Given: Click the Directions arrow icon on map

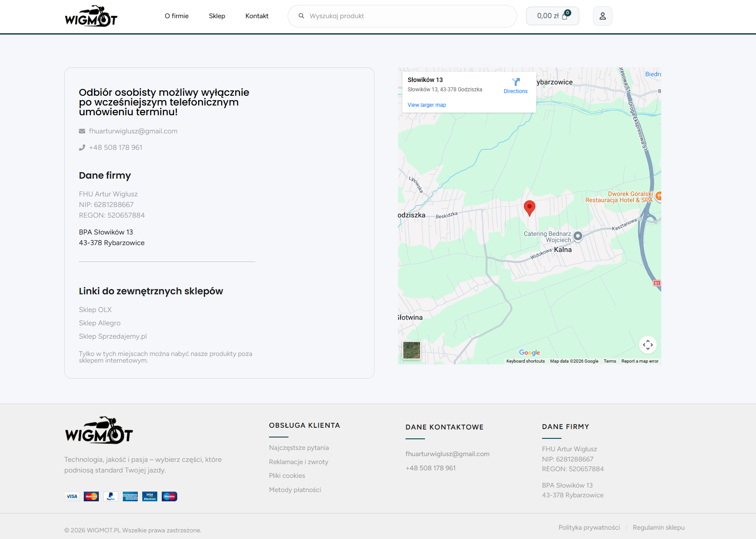Looking at the screenshot, I should point(515,82).
